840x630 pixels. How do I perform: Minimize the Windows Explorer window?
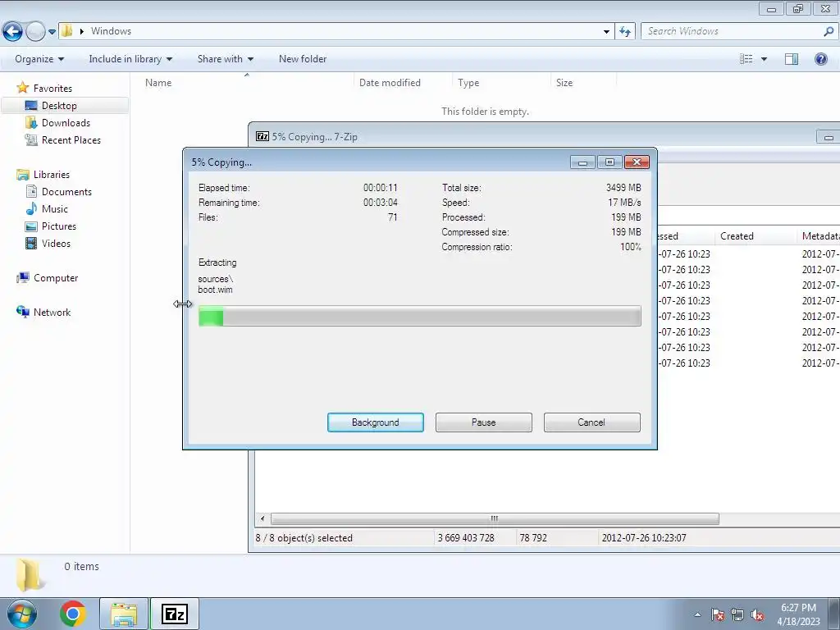pos(771,9)
